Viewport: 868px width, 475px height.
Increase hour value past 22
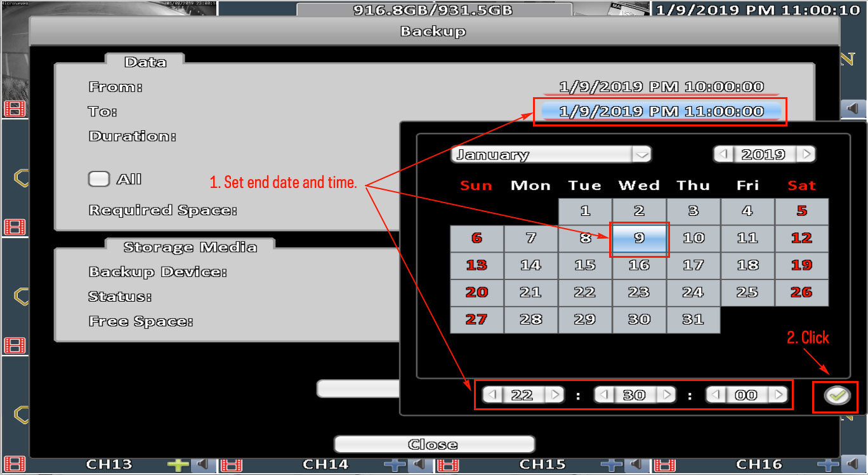[x=555, y=395]
